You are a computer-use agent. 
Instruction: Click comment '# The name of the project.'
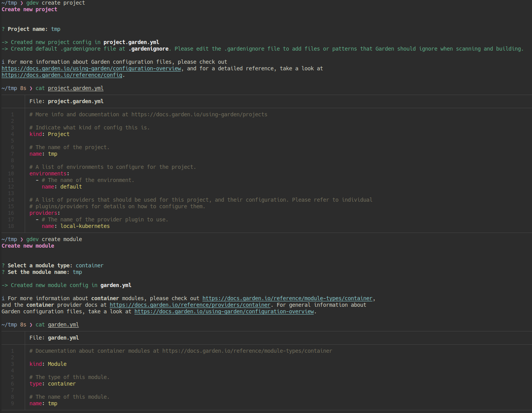(70, 147)
